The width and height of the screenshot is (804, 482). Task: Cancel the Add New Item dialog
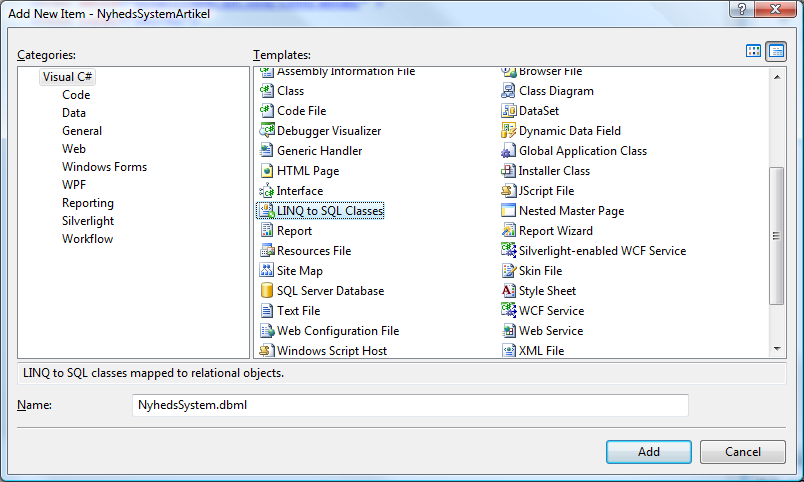[742, 452]
